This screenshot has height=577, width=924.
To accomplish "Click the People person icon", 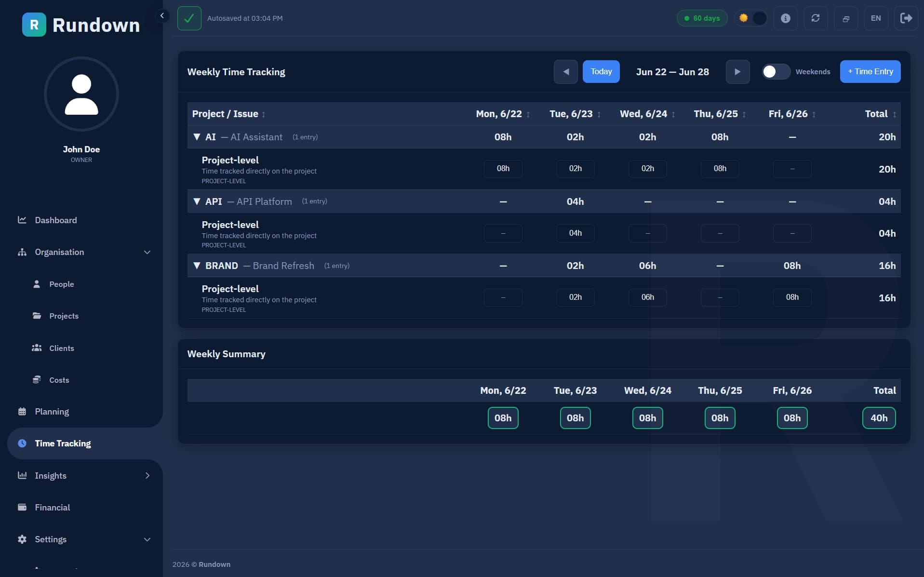I will [37, 284].
